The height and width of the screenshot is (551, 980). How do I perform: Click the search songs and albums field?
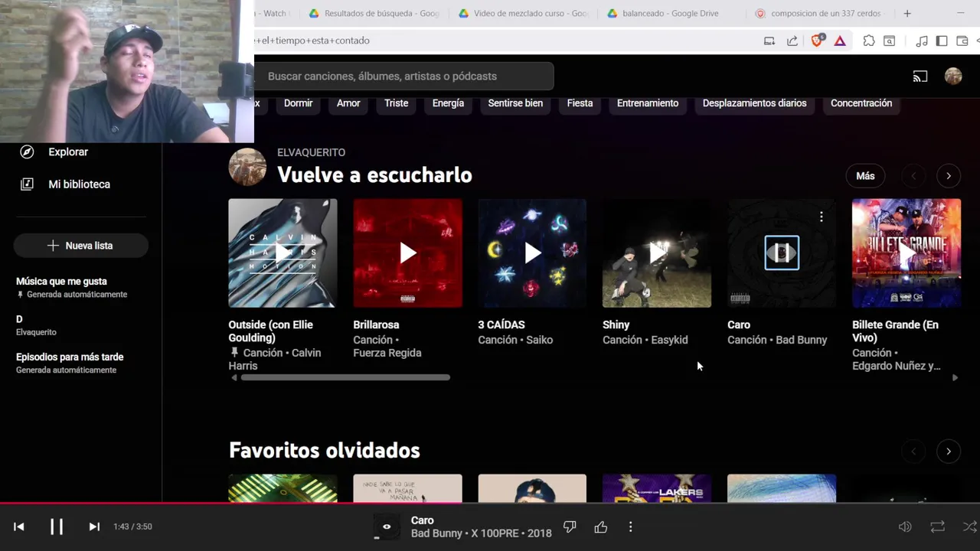(x=403, y=76)
